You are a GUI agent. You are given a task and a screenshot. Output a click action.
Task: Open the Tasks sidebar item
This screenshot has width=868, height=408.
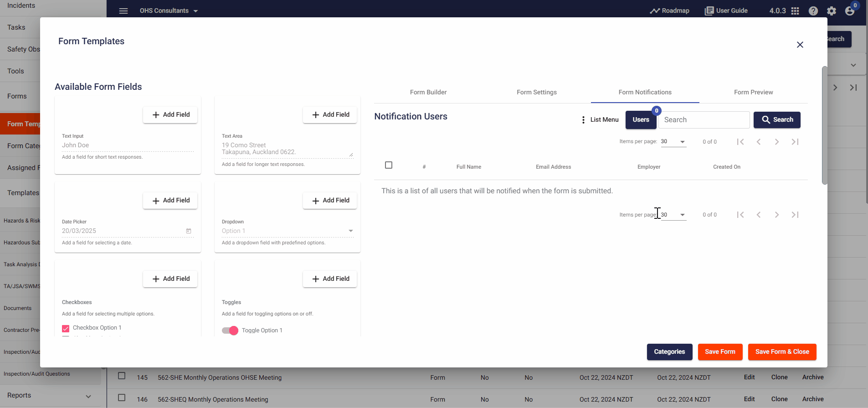click(x=16, y=27)
